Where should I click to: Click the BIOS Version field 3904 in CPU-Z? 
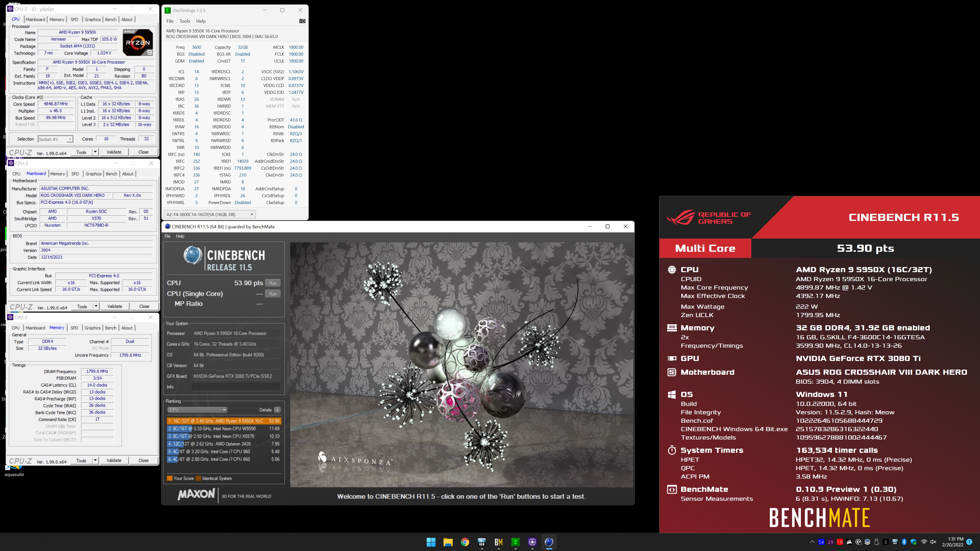pyautogui.click(x=96, y=250)
